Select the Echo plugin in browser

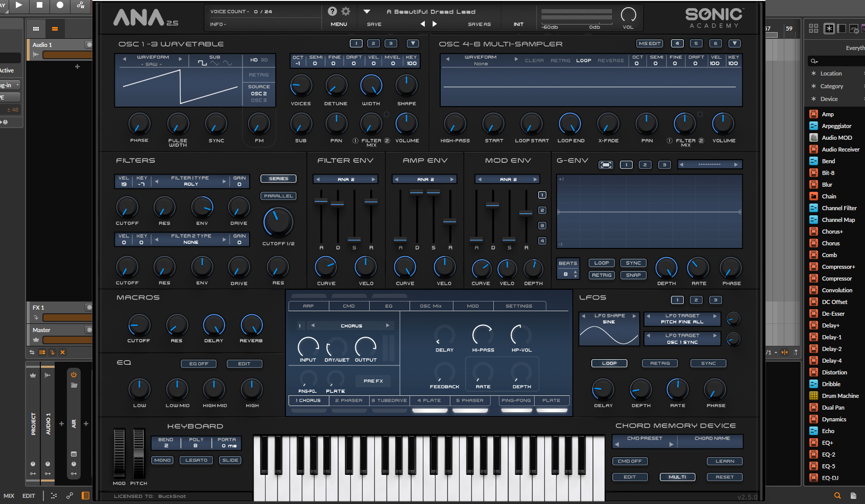pos(828,431)
